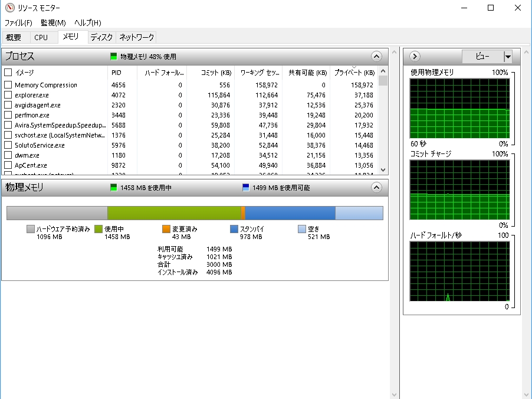Select the ApCent.exe process checkbox
This screenshot has height=399, width=532.
coord(8,165)
